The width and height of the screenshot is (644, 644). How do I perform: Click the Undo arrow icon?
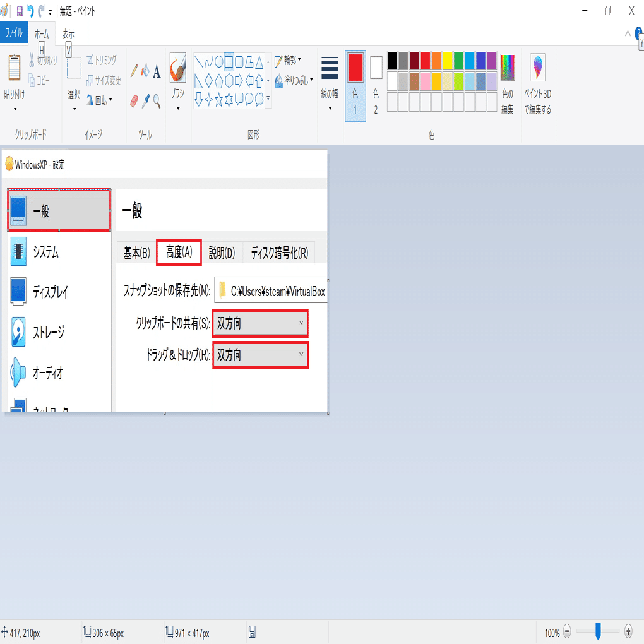point(30,11)
